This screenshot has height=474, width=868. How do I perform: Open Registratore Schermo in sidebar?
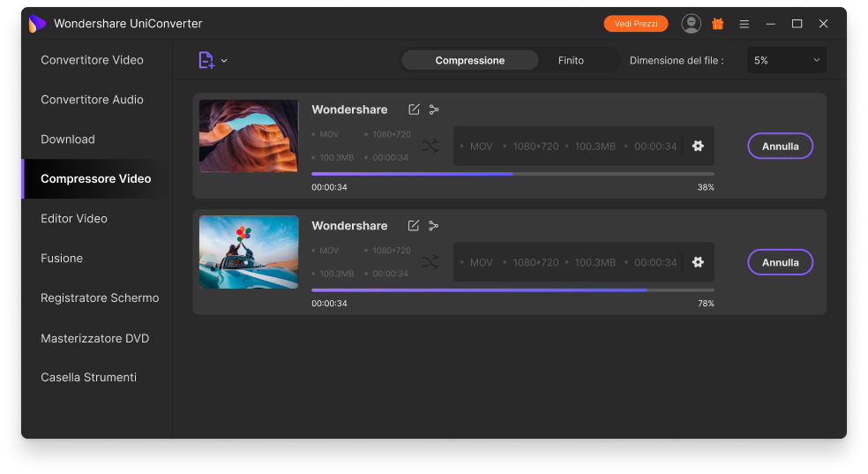(x=100, y=298)
